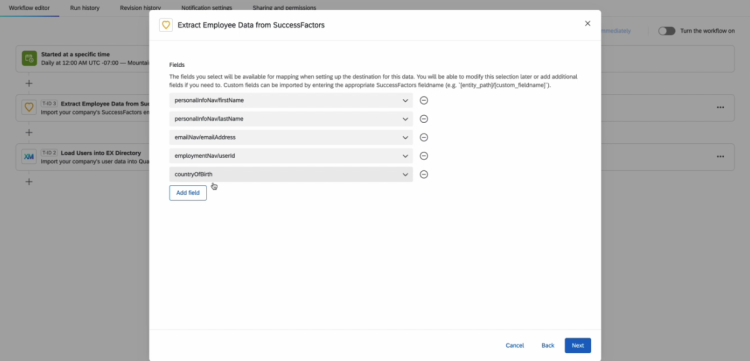Screen dimensions: 750x361
Task: Switch to Sharing and permissions tab
Action: [284, 8]
